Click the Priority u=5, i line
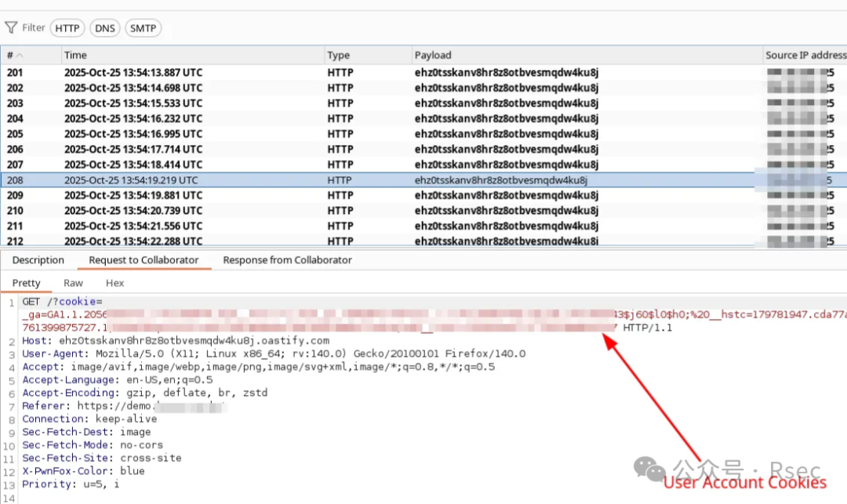This screenshot has width=847, height=504. click(71, 484)
